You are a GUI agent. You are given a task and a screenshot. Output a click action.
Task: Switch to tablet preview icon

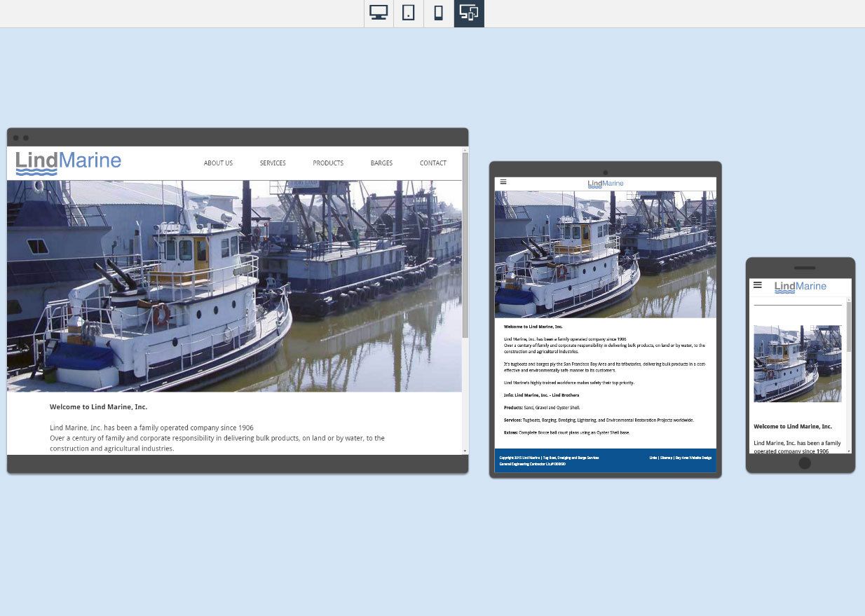click(x=409, y=13)
